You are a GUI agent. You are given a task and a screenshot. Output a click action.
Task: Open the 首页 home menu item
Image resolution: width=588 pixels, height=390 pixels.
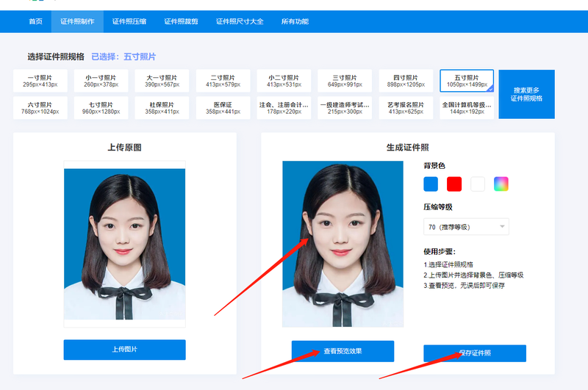(x=35, y=21)
